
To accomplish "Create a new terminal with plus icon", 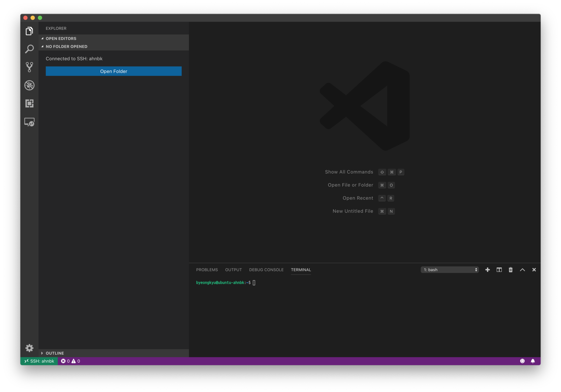I will coord(488,270).
